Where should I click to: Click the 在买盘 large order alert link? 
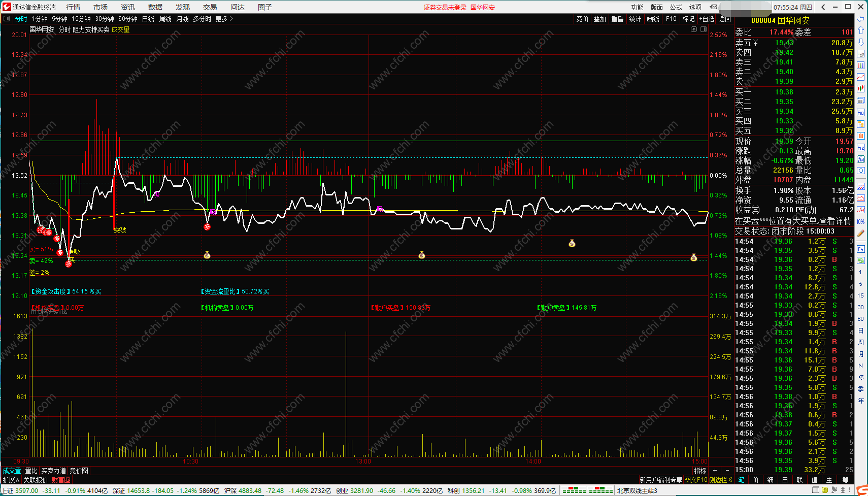coord(793,221)
